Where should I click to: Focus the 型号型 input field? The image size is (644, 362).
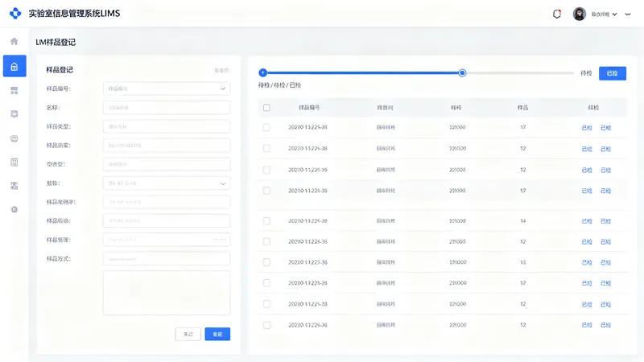[x=167, y=164]
